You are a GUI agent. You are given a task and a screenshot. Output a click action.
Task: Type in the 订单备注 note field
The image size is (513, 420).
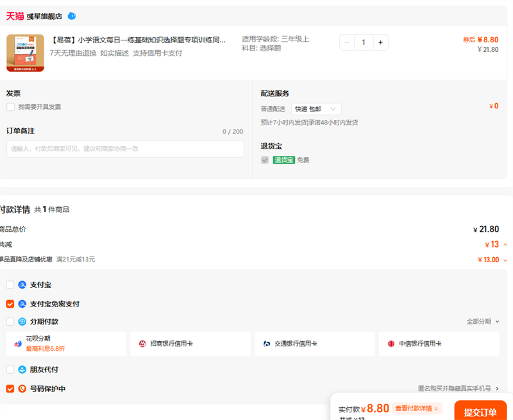[125, 149]
